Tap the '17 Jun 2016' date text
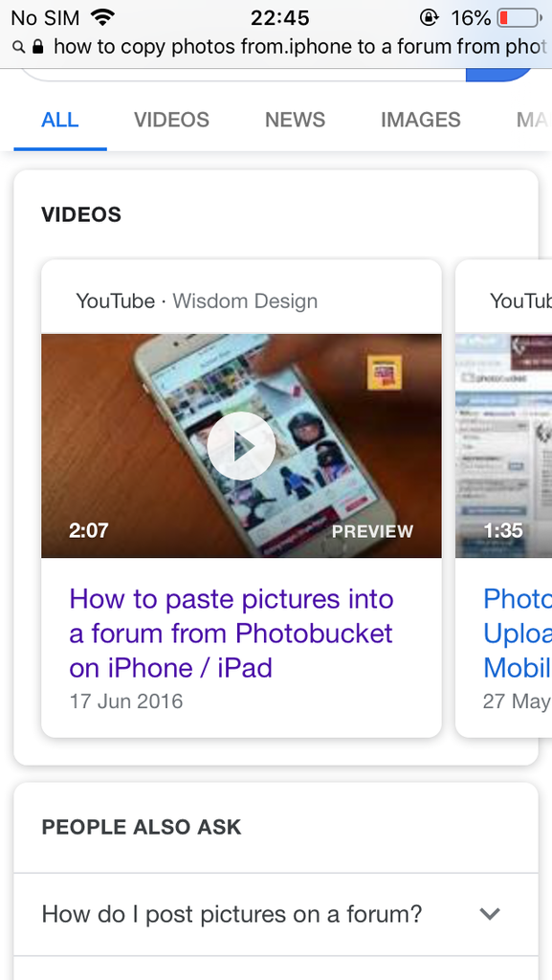Screen dimensions: 552x980 (126, 701)
